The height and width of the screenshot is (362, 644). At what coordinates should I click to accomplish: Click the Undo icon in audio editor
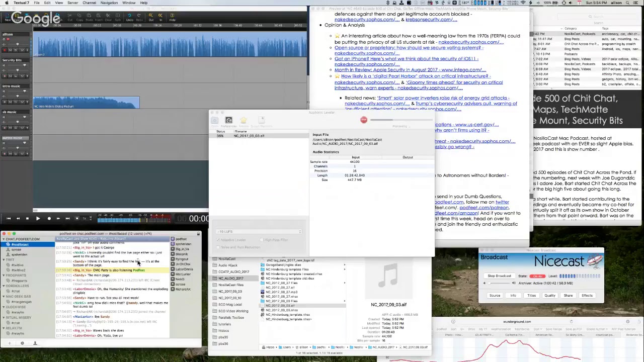[129, 17]
